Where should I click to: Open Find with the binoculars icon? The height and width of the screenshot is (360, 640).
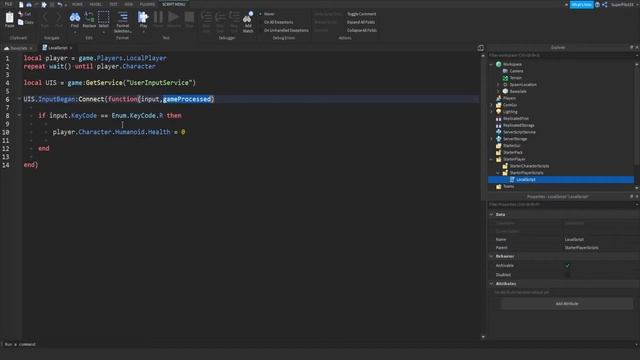75,17
